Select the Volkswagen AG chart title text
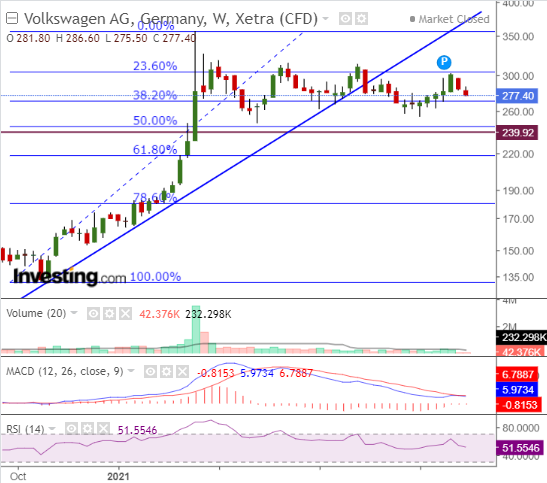Image resolution: width=547 pixels, height=483 pixels. click(171, 19)
